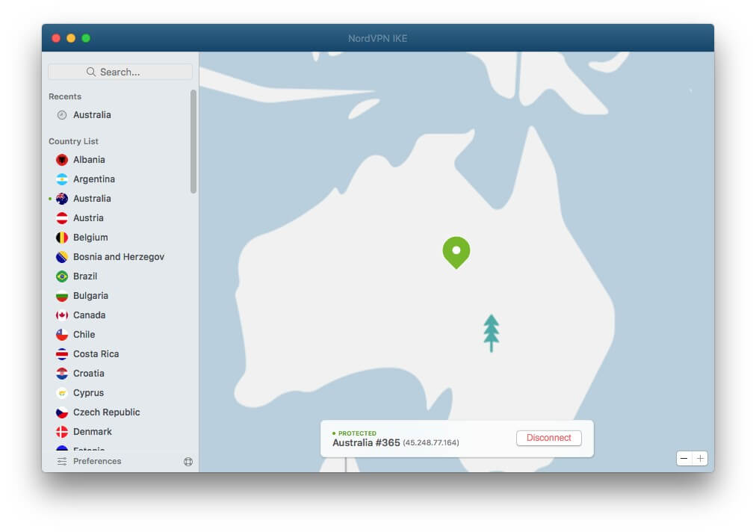756x532 pixels.
Task: Select Croatia from the country list
Action: tap(88, 374)
